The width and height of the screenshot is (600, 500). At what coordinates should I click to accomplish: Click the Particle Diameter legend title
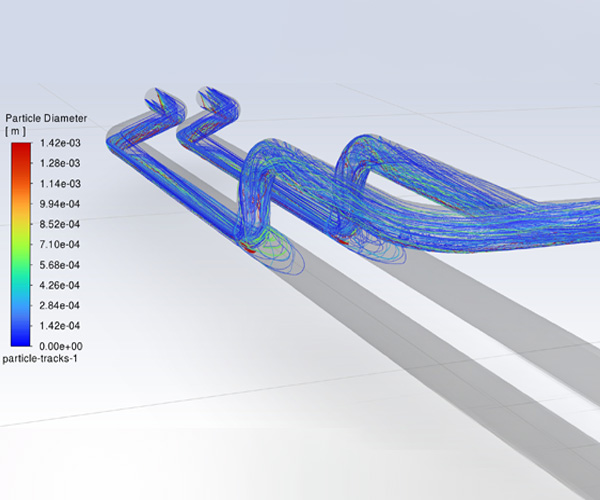click(x=46, y=118)
